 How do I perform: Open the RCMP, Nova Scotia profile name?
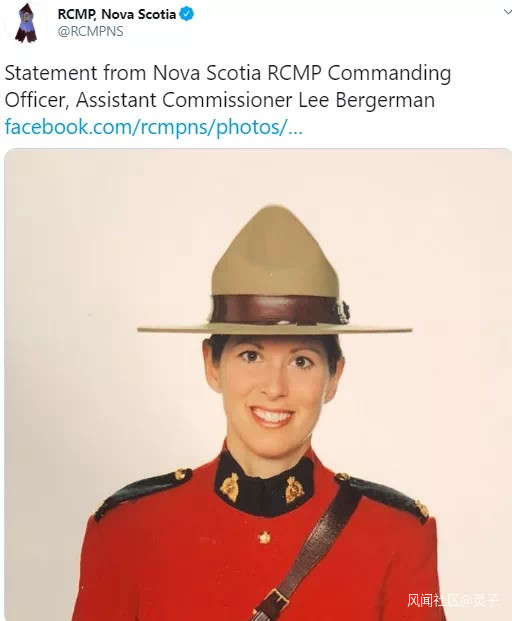116,14
